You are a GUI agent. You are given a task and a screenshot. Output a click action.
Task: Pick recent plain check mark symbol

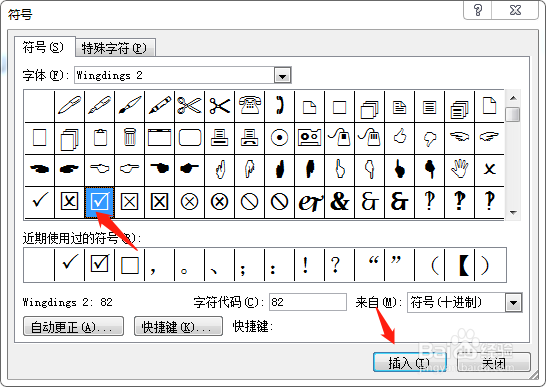pos(70,265)
